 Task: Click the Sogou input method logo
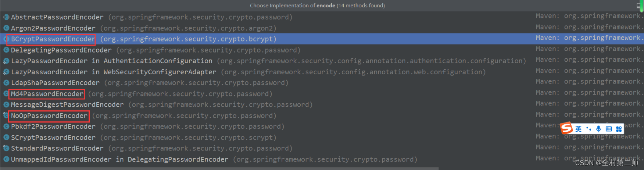pyautogui.click(x=566, y=128)
